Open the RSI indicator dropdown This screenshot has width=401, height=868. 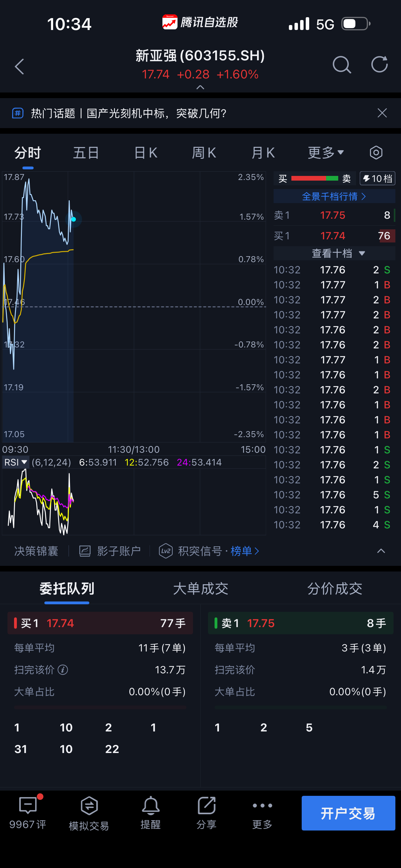(x=16, y=462)
